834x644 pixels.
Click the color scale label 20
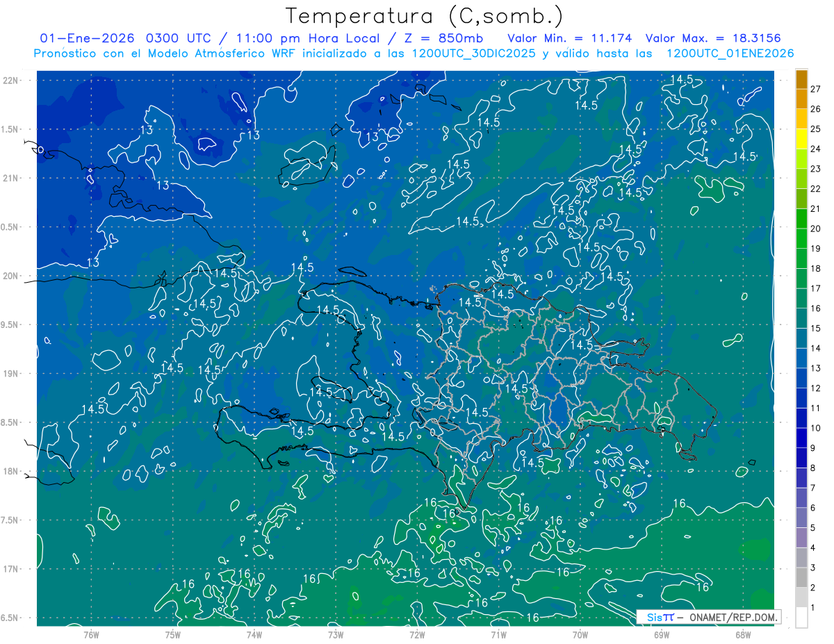817,229
